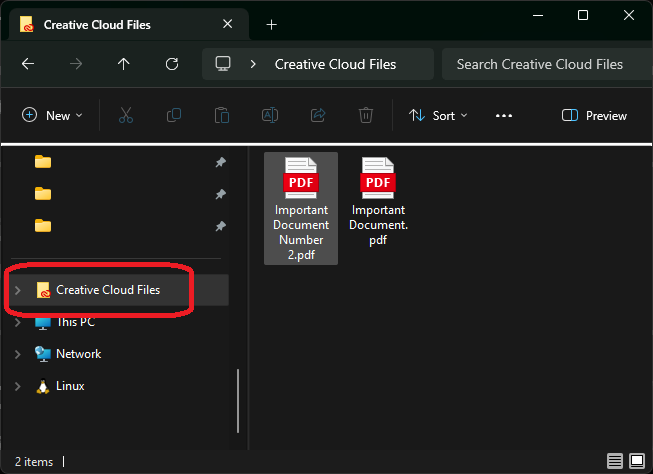The width and height of the screenshot is (653, 474).
Task: Open the See more ellipsis menu
Action: point(504,116)
